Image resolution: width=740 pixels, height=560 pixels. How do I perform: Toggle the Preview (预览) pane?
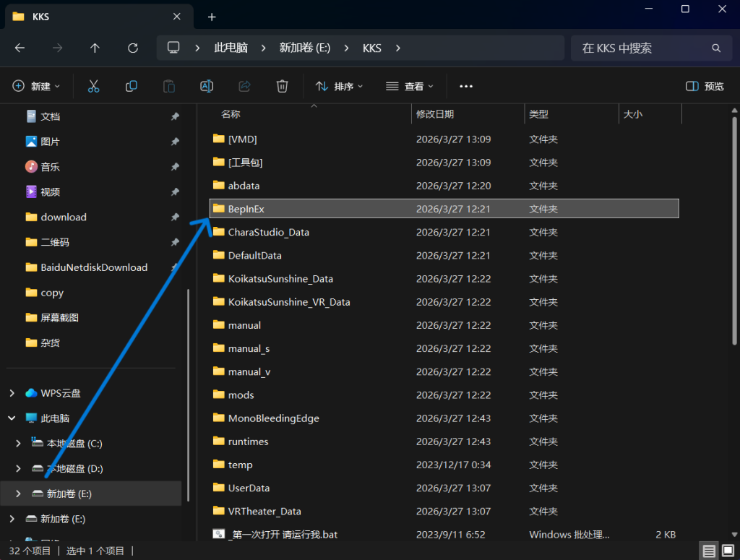point(704,86)
